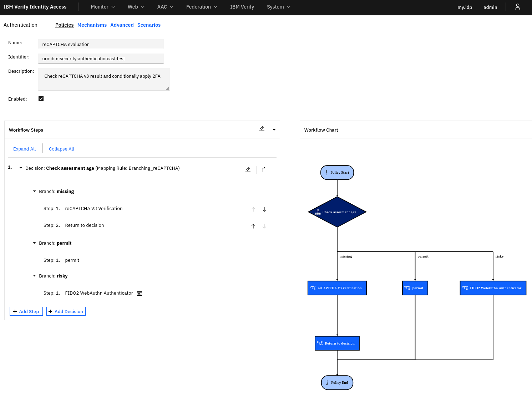
Task: Click the Add Step button
Action: (26, 311)
